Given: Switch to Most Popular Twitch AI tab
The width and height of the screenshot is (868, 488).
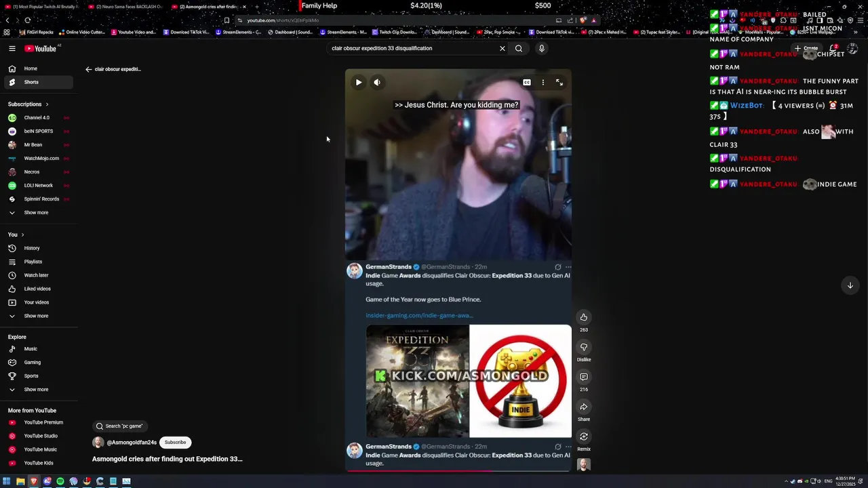Looking at the screenshot, I should coord(43,7).
